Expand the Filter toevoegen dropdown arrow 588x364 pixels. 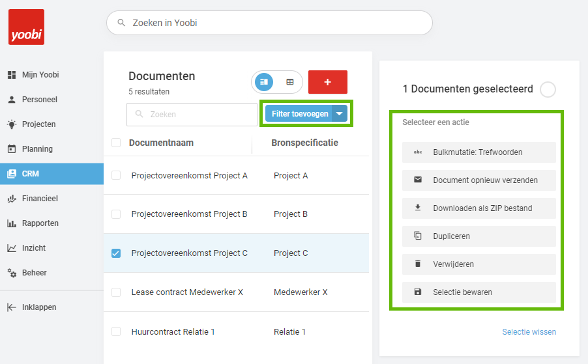point(340,113)
